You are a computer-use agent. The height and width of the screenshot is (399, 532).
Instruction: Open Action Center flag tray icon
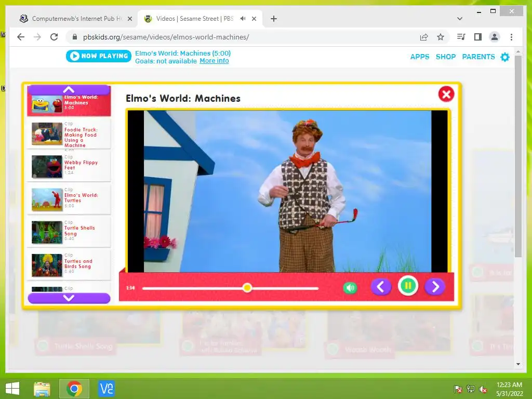(x=458, y=389)
